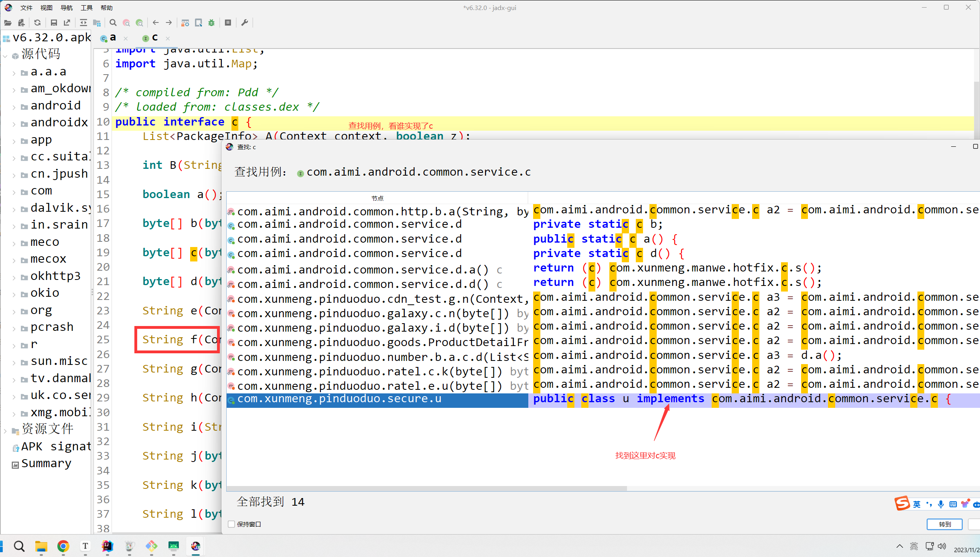Toggle the 保持窗口 checkbox

tap(231, 524)
